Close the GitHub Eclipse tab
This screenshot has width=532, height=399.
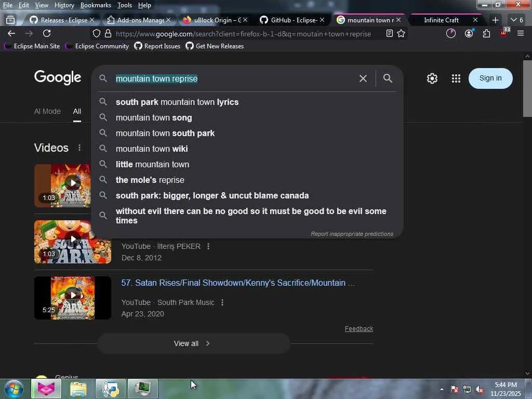pyautogui.click(x=322, y=20)
